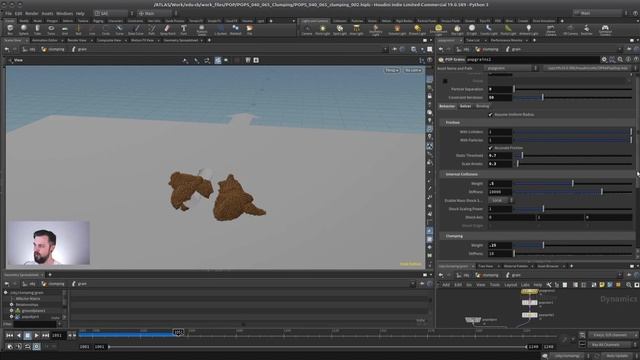
Task: Jump to first frame in playbar
Action: (9, 336)
